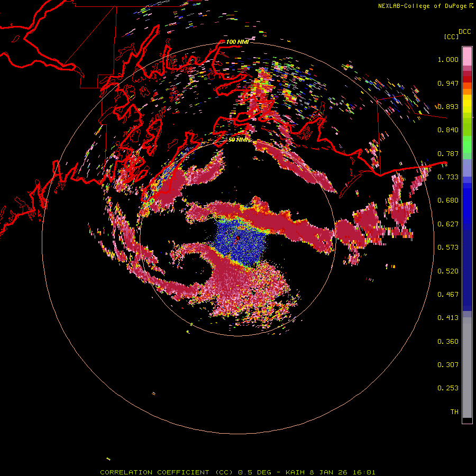Click the Correlation Coefficient KAIH caption

(237, 472)
